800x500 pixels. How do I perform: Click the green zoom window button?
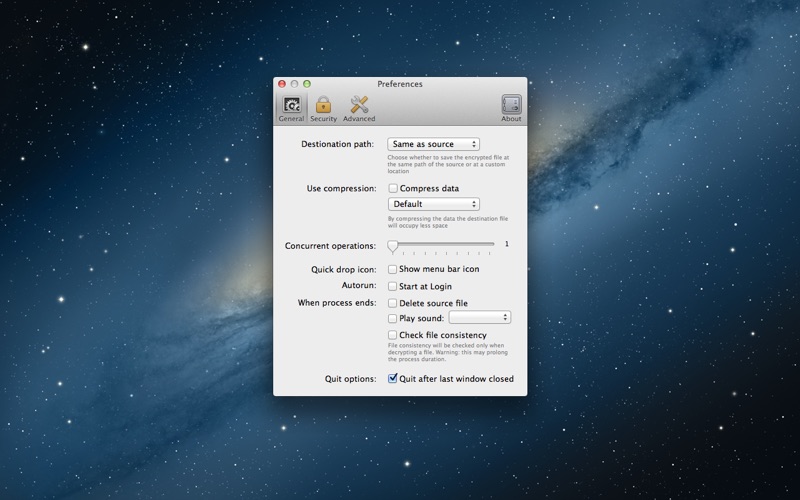(307, 84)
